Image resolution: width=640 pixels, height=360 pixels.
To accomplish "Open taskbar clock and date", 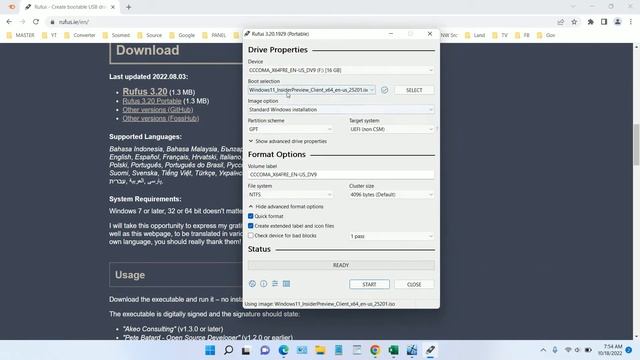I will click(x=610, y=350).
